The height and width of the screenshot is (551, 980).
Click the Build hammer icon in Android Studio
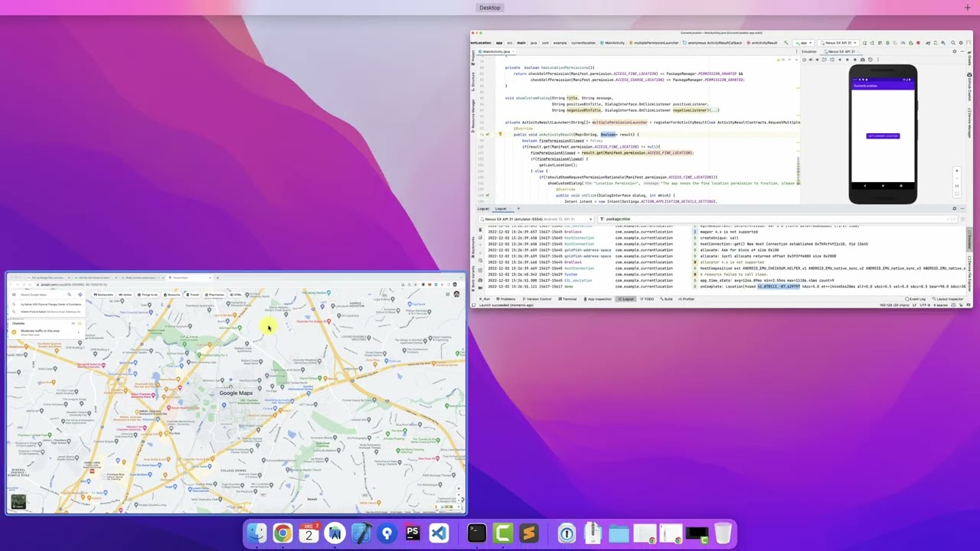click(786, 43)
